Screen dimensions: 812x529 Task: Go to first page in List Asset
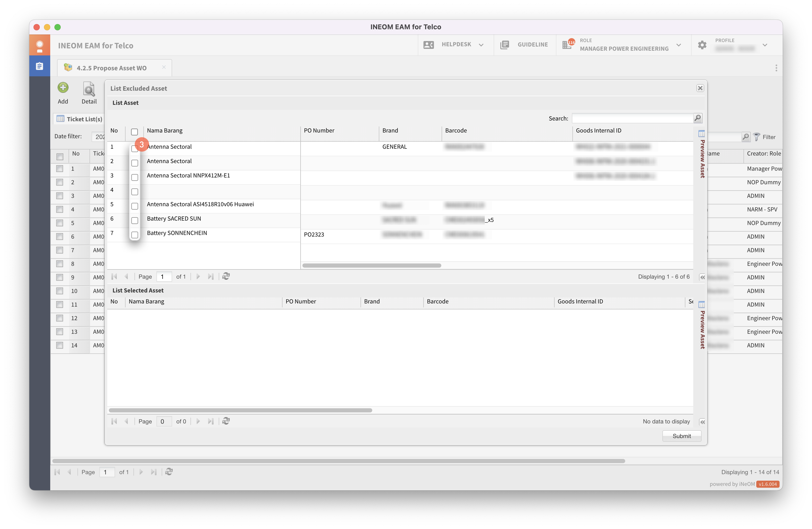click(114, 277)
